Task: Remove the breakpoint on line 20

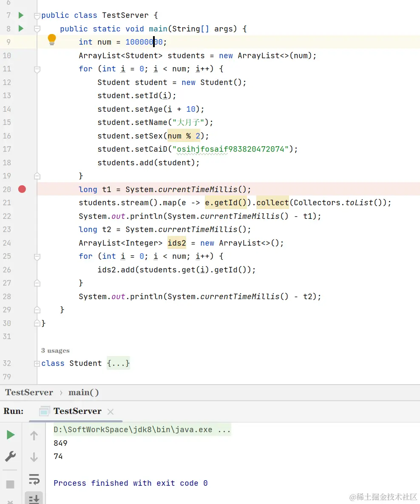Action: pos(22,189)
